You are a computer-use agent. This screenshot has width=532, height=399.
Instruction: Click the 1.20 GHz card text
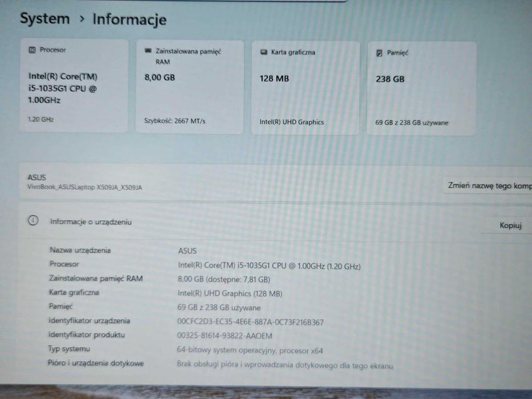pyautogui.click(x=40, y=120)
